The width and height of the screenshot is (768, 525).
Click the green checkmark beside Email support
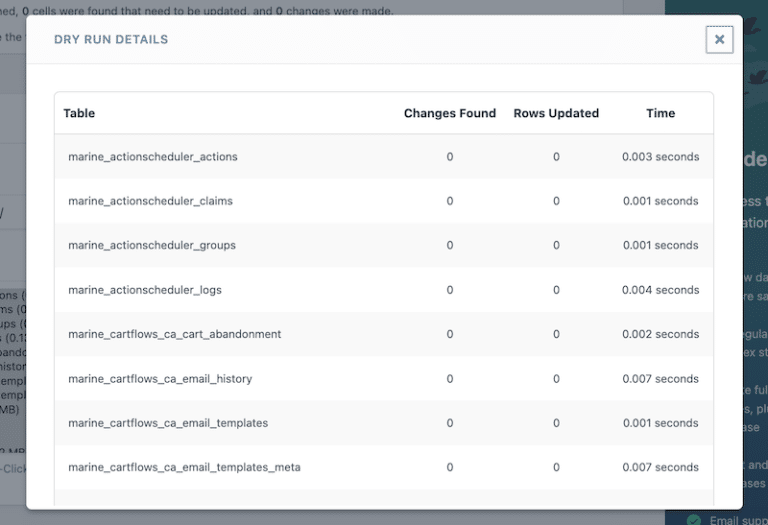693,519
